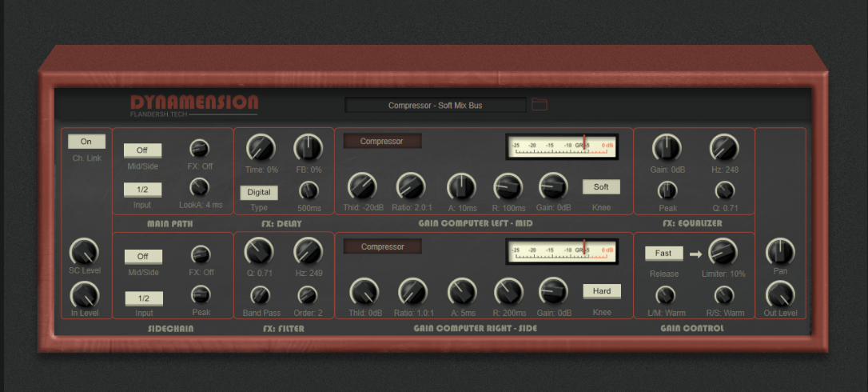Screen dimensions: 868x392
Task: Click the Dynamension logo
Action: coord(194,105)
